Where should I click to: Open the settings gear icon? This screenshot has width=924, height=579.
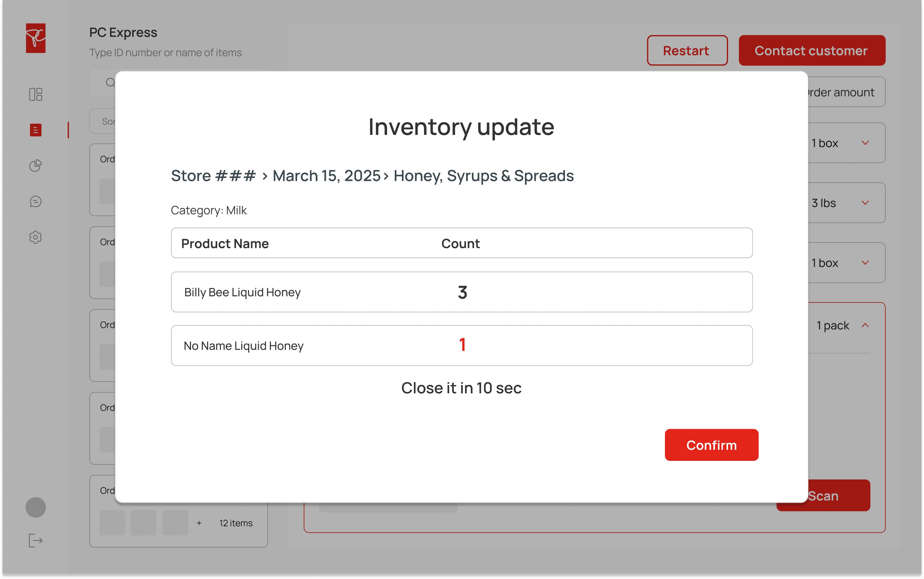click(x=36, y=237)
